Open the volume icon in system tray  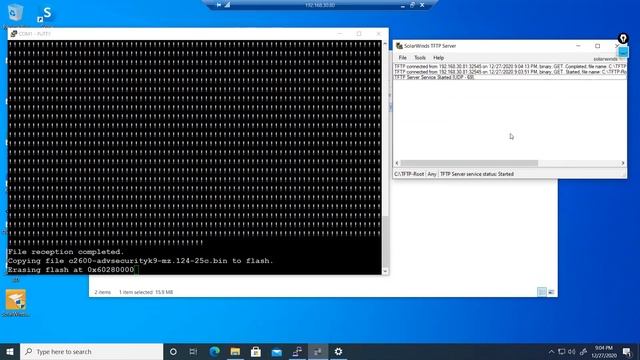point(572,351)
